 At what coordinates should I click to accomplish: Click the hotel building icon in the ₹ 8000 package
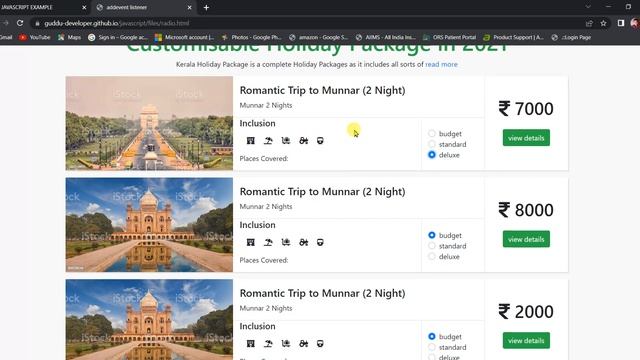(251, 242)
